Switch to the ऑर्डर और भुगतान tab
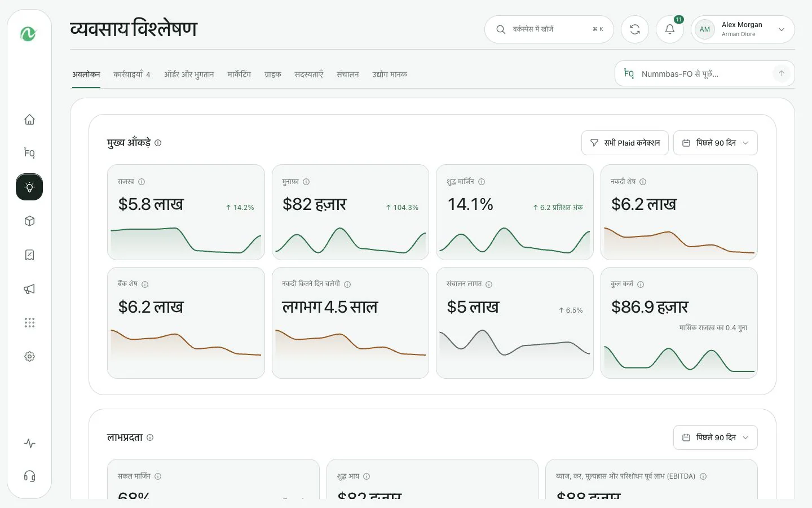Viewport: 812px width, 508px height. coord(189,75)
